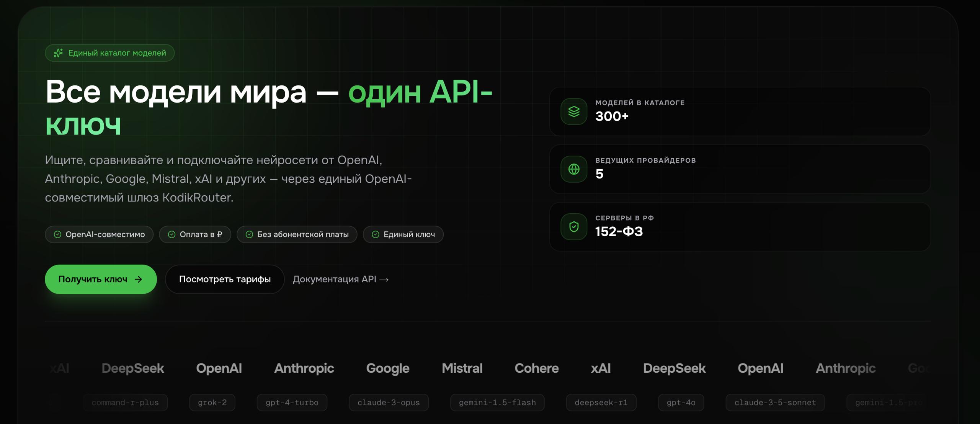Click the «152-ФЗ» value in the servers card

(x=619, y=231)
